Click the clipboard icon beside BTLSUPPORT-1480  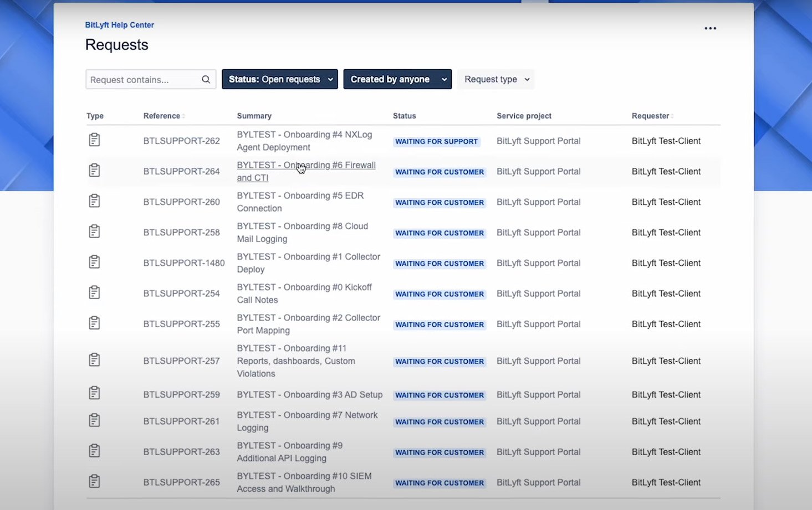pos(94,262)
